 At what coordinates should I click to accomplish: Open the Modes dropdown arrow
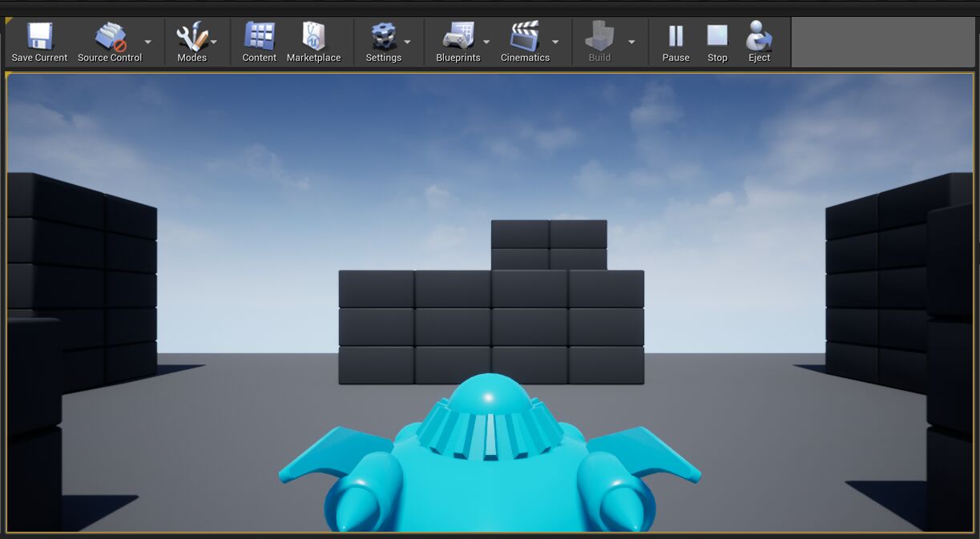(x=214, y=42)
